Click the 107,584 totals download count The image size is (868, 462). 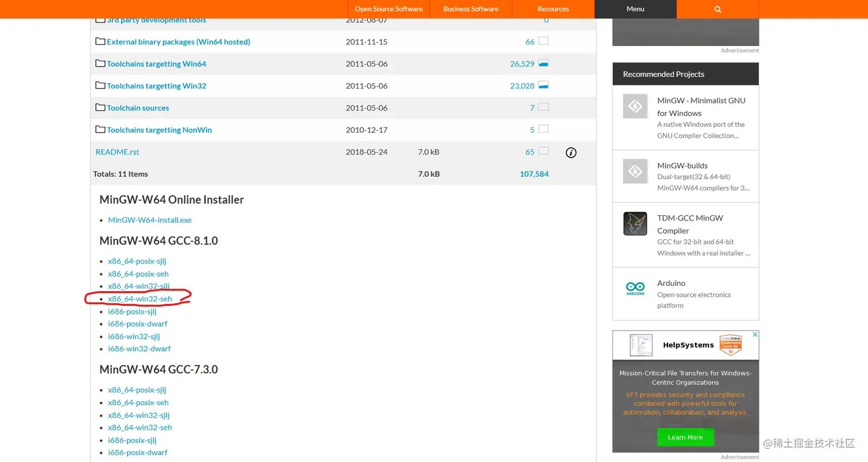(x=534, y=174)
